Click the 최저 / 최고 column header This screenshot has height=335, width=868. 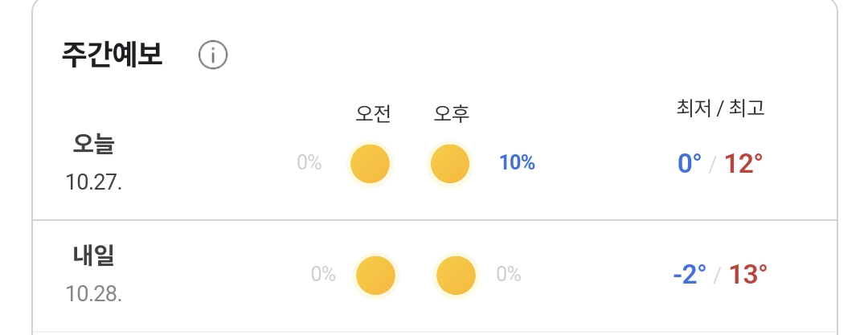tap(721, 108)
